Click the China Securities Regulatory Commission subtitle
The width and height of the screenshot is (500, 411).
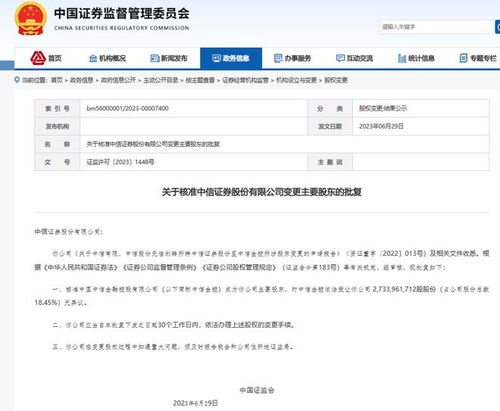[122, 28]
